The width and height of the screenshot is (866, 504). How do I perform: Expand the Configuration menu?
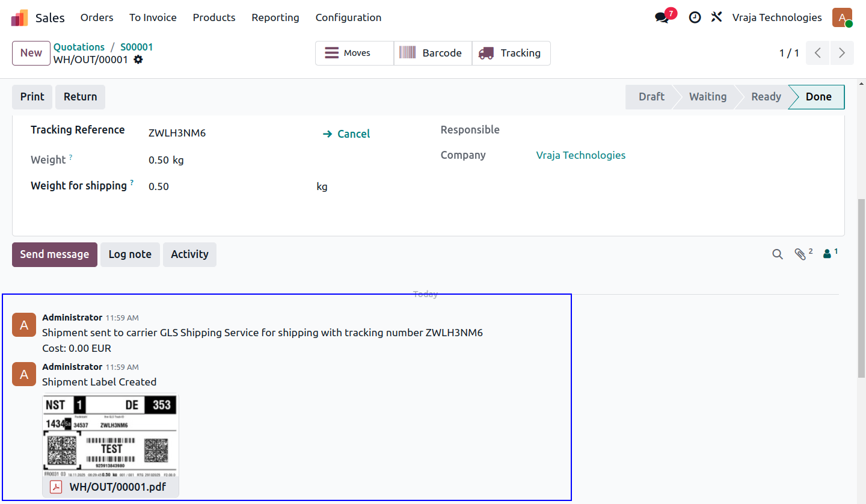point(348,17)
